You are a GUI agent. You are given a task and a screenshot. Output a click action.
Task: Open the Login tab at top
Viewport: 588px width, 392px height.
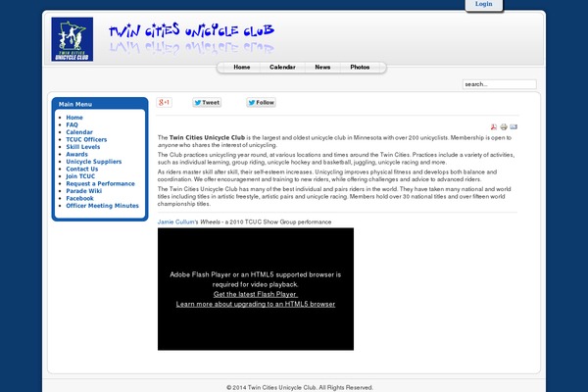pyautogui.click(x=484, y=4)
